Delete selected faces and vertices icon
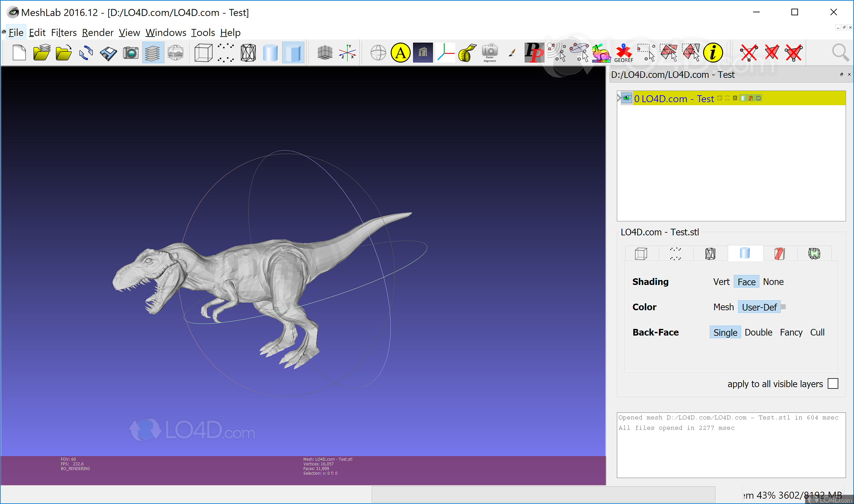This screenshot has height=504, width=854. pos(794,53)
